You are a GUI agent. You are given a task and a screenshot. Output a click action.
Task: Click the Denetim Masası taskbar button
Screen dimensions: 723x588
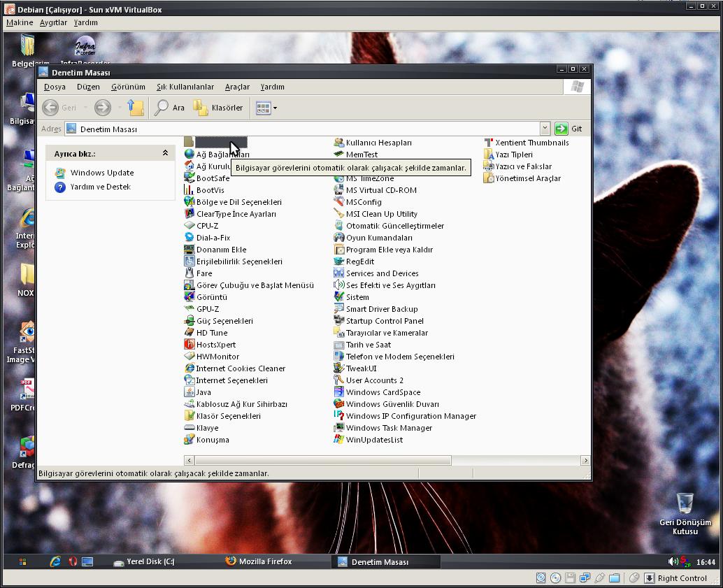(385, 561)
